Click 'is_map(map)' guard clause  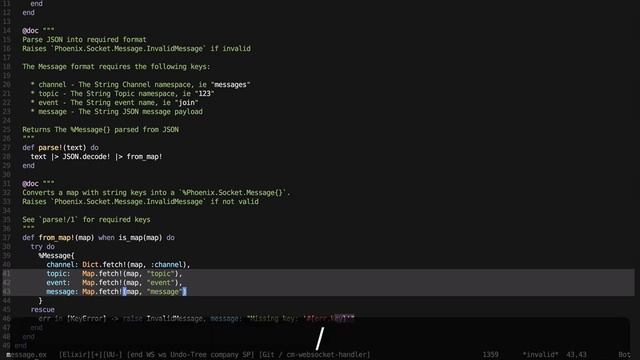click(x=140, y=238)
